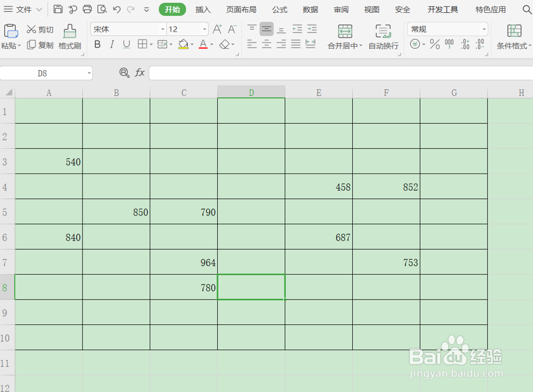Toggle middle vertical alignment

coord(266,29)
